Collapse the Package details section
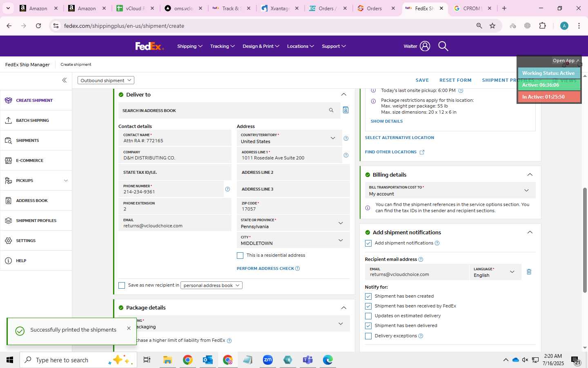The height and width of the screenshot is (368, 588). tap(344, 307)
